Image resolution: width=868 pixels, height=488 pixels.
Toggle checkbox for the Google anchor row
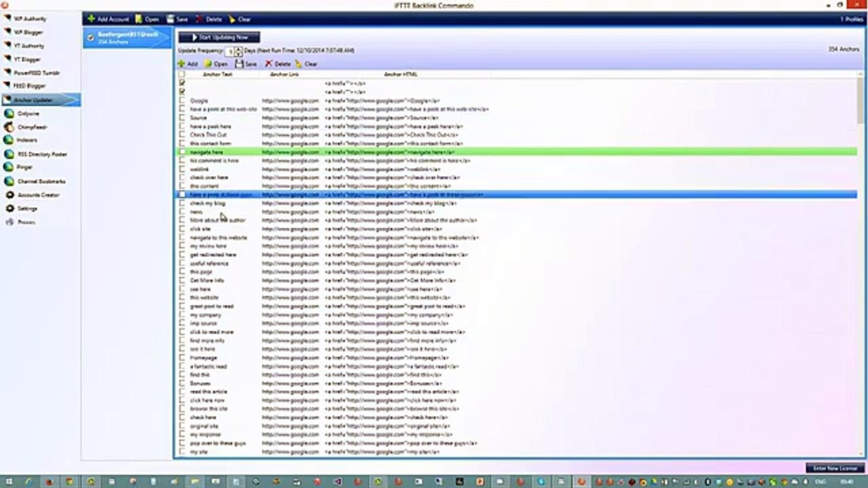(x=182, y=100)
